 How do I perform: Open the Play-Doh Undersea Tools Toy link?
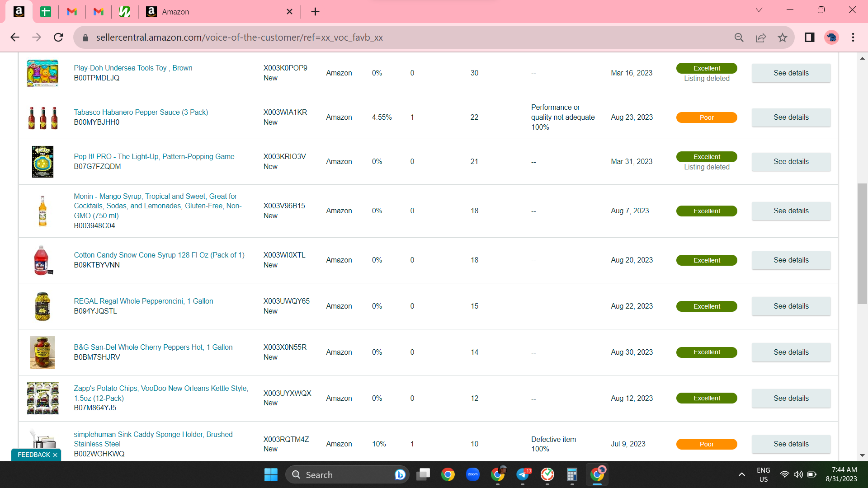pos(133,68)
